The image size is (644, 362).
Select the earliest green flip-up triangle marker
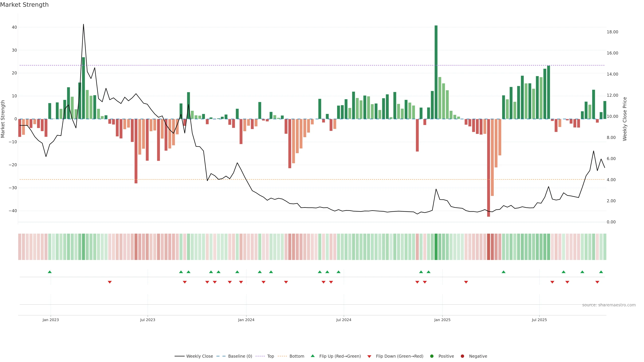pyautogui.click(x=50, y=272)
